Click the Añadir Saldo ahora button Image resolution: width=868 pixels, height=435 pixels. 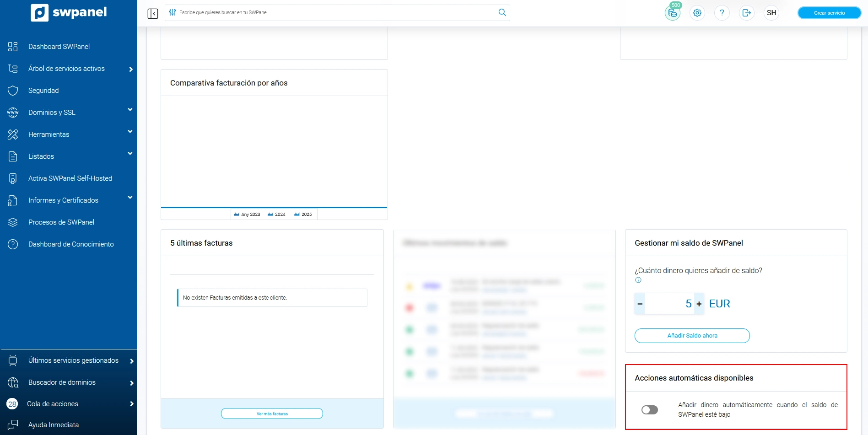(692, 336)
